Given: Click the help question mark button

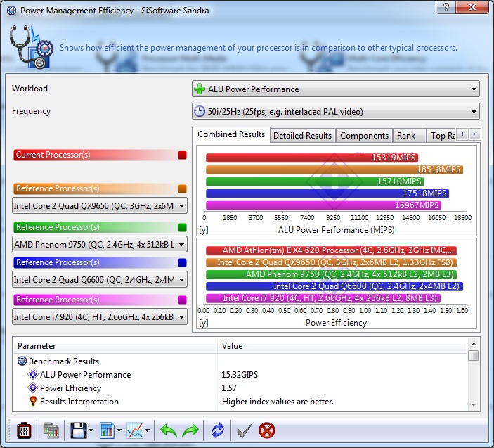Looking at the screenshot, I should coord(446,7).
